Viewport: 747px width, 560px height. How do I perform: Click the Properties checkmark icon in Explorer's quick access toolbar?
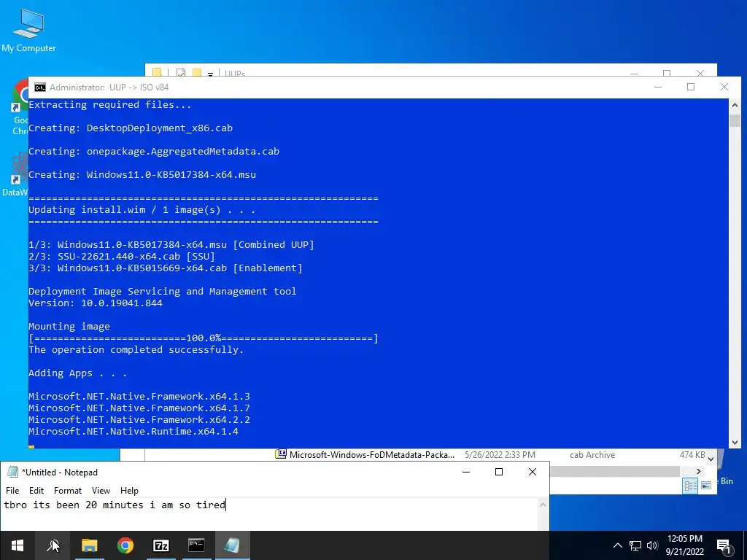(181, 73)
